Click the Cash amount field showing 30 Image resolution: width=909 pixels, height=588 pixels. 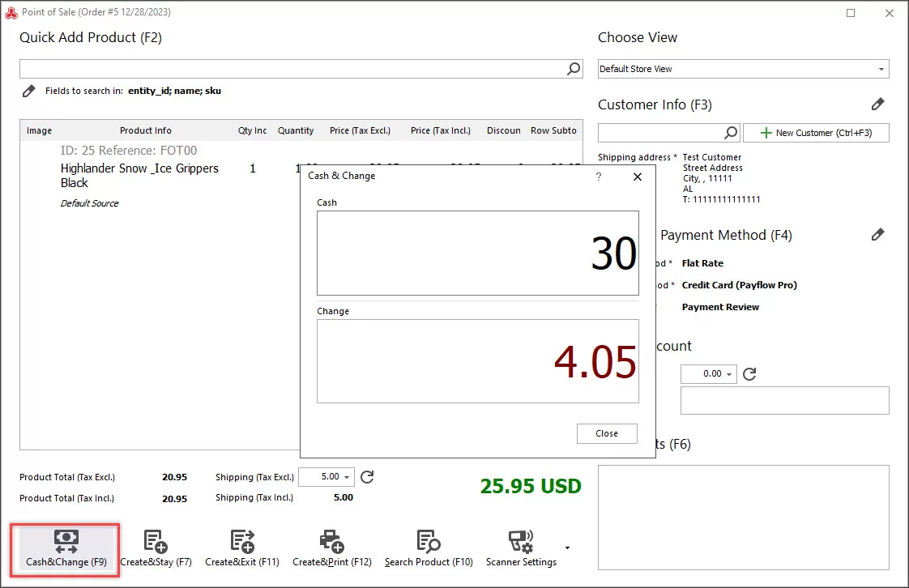pos(478,254)
